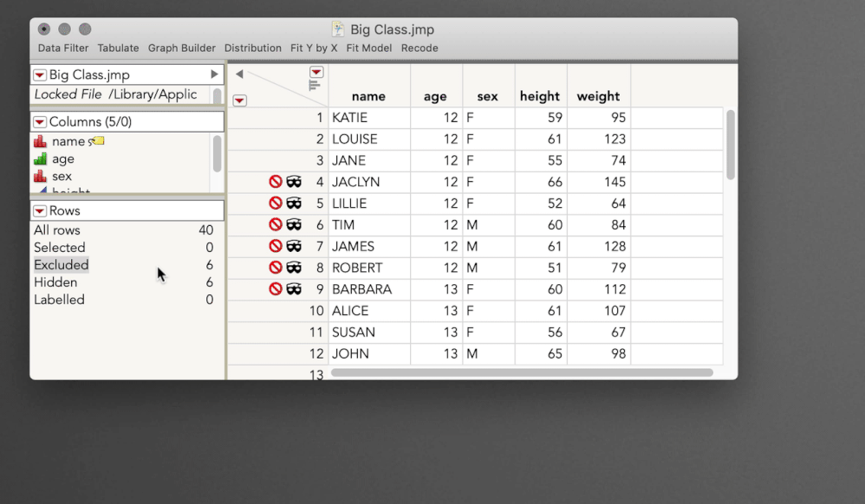Select the name column header
865x504 pixels.
click(x=369, y=96)
